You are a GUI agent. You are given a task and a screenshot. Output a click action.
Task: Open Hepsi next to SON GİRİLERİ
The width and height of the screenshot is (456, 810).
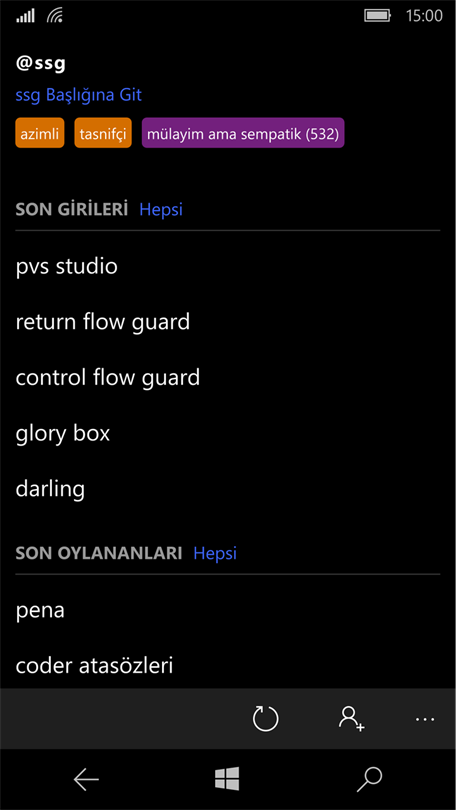[161, 210]
